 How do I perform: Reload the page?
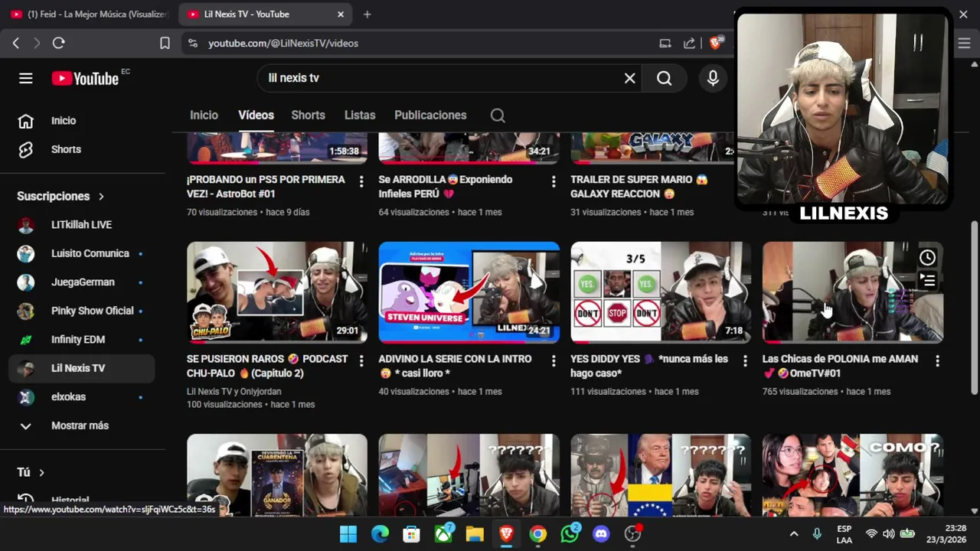pyautogui.click(x=58, y=44)
